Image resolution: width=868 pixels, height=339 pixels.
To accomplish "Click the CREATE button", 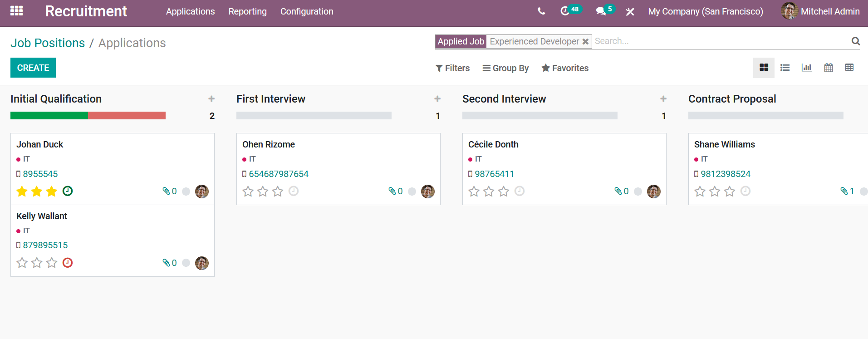I will point(33,68).
